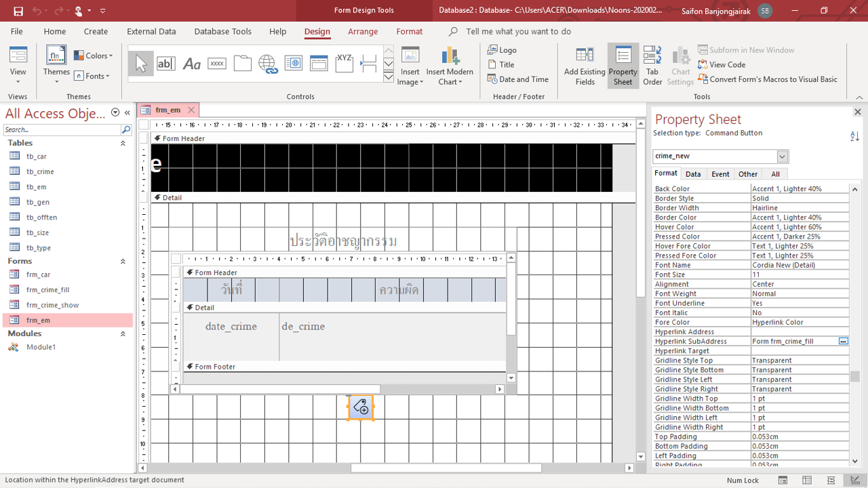Pick the Label control (Aa)

(x=191, y=64)
